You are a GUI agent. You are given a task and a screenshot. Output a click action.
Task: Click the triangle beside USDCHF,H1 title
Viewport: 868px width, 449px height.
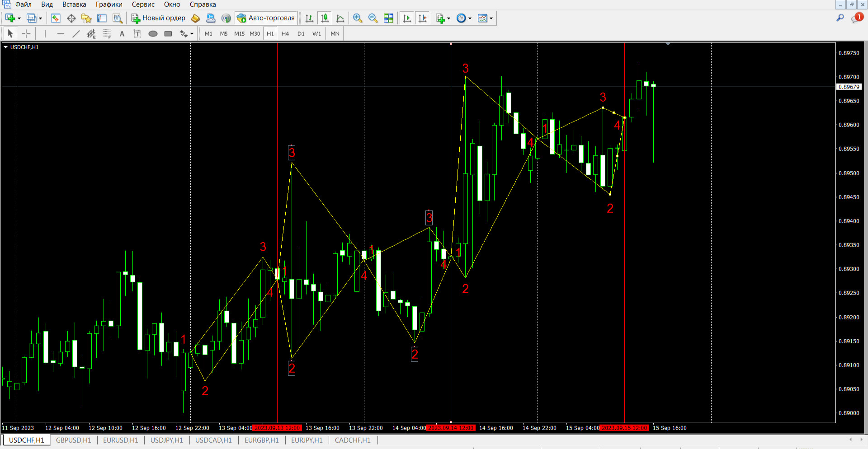coord(5,47)
